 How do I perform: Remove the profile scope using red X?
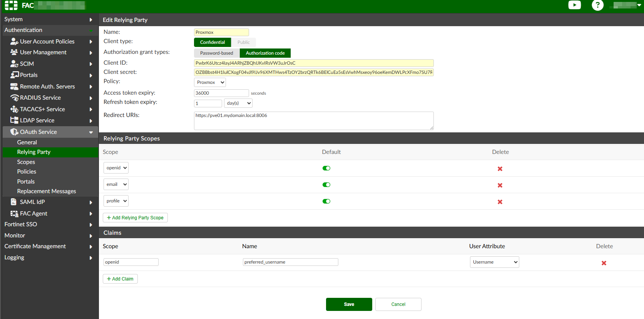click(500, 202)
